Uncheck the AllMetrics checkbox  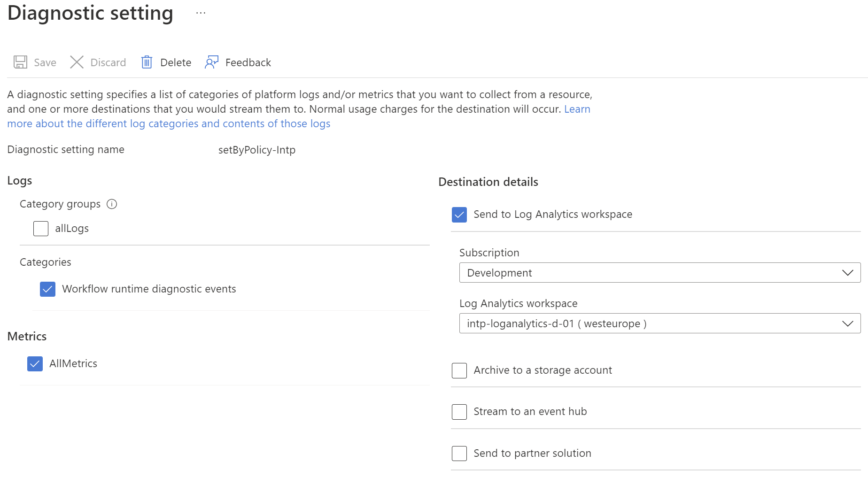coord(35,363)
